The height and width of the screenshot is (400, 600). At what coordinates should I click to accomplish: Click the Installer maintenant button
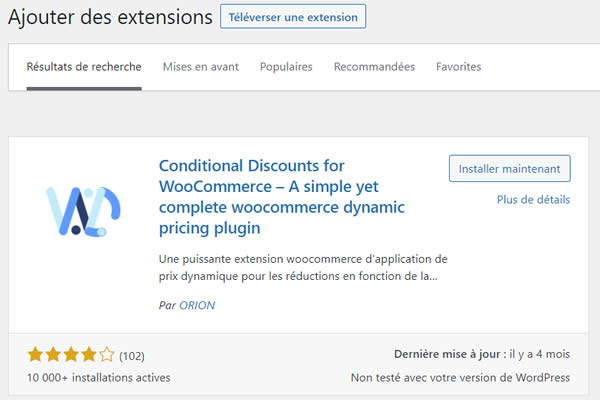(x=510, y=169)
